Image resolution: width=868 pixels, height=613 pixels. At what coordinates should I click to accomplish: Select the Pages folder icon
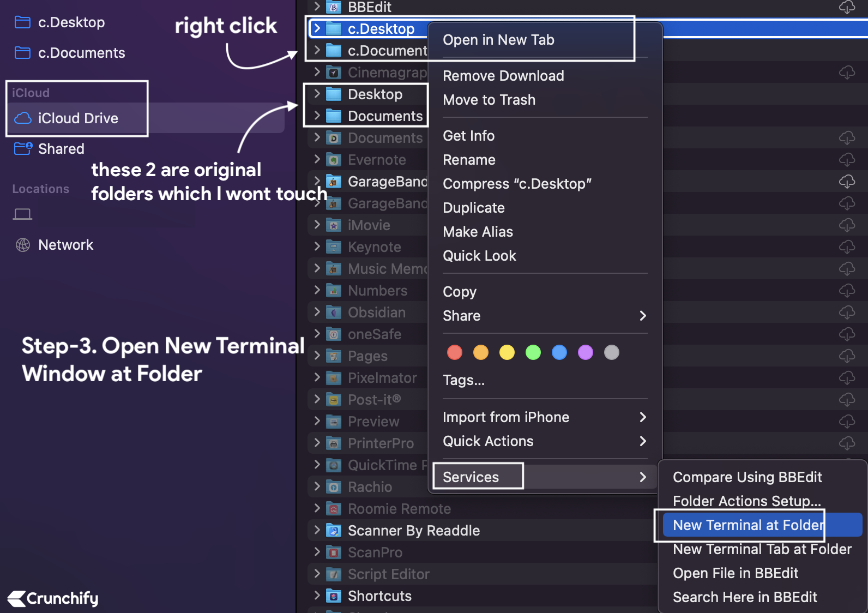(x=333, y=356)
